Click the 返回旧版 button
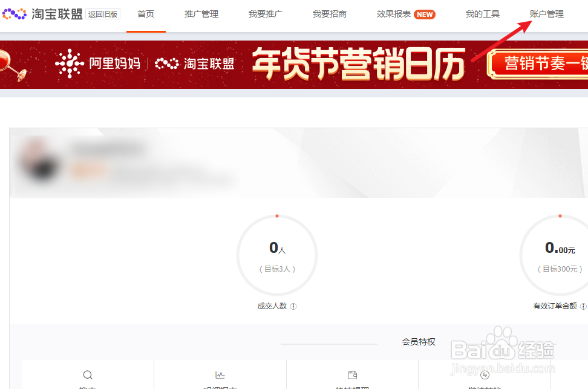588x389 pixels. (x=103, y=14)
